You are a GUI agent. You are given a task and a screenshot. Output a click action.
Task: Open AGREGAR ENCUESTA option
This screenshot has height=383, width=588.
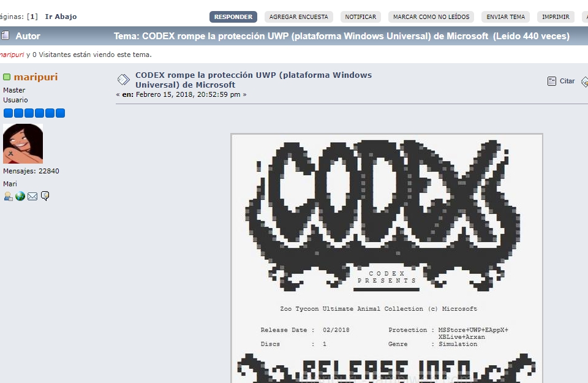coord(298,17)
